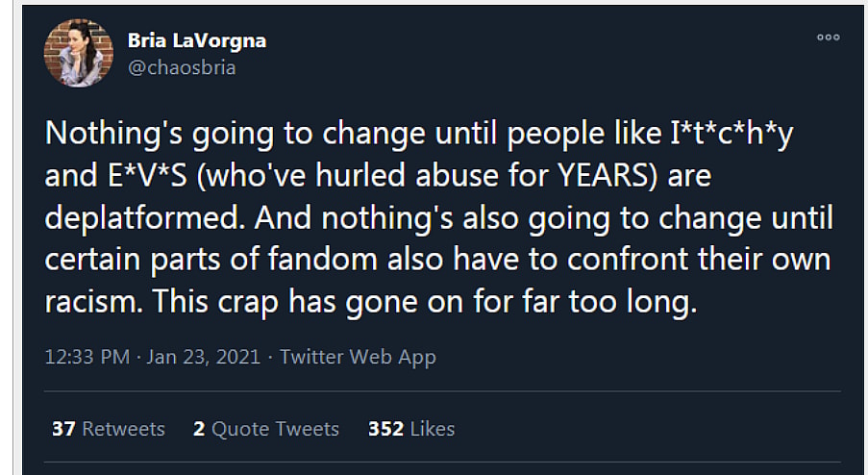The height and width of the screenshot is (475, 868).
Task: Show the 2 Quote Tweets
Action: [265, 428]
